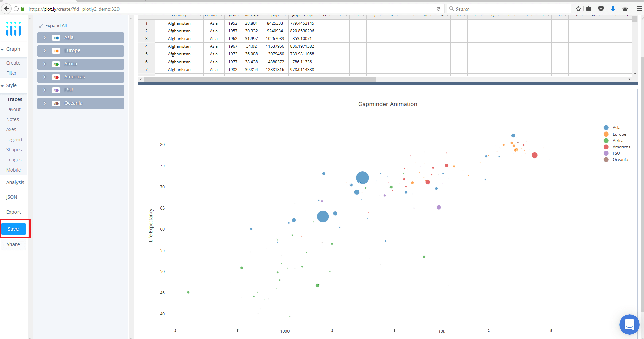Toggle the Oceania trace visibility switch
Viewport: 644px width, 339px height.
[x=56, y=103]
